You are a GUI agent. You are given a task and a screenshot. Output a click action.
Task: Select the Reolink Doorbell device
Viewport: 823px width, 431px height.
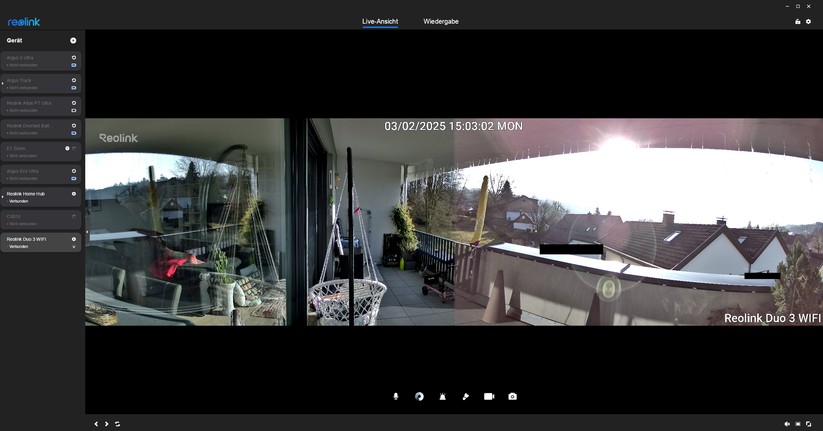point(41,129)
